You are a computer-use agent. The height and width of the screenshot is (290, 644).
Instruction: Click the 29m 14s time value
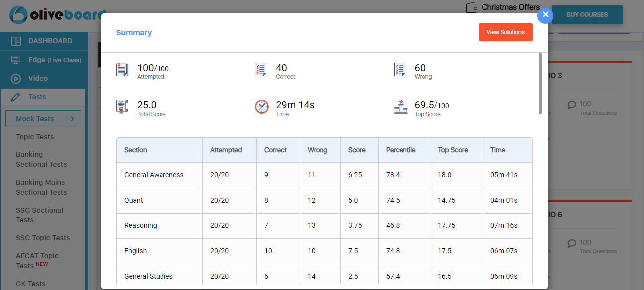click(x=295, y=105)
